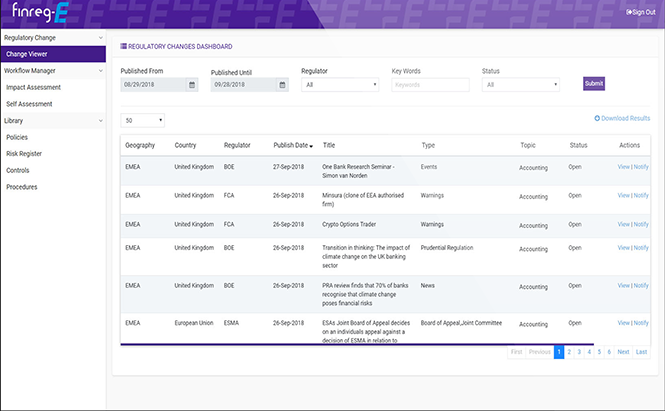Focus the Key Words input field
The width and height of the screenshot is (665, 411).
tap(430, 85)
